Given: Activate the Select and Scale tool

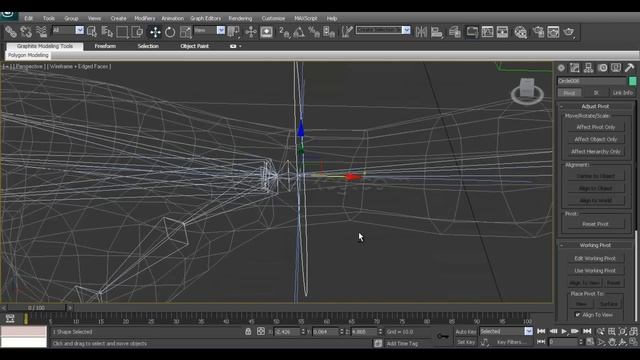Looking at the screenshot, I should point(185,32).
